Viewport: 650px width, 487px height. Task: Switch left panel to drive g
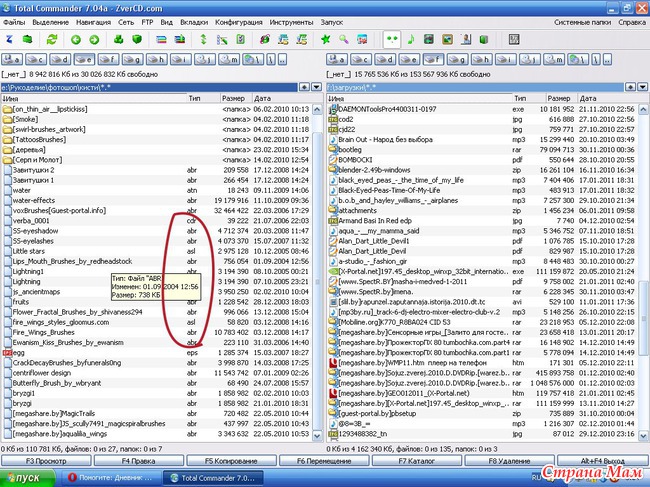coord(132,60)
